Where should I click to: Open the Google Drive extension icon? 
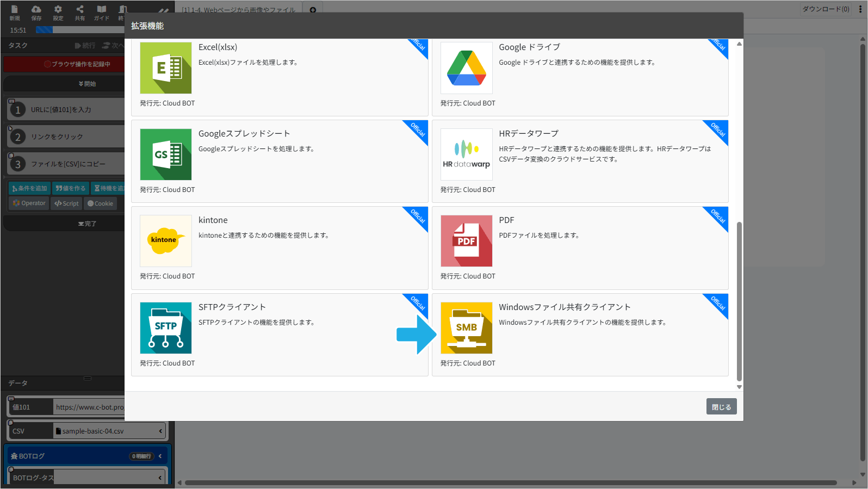point(467,68)
